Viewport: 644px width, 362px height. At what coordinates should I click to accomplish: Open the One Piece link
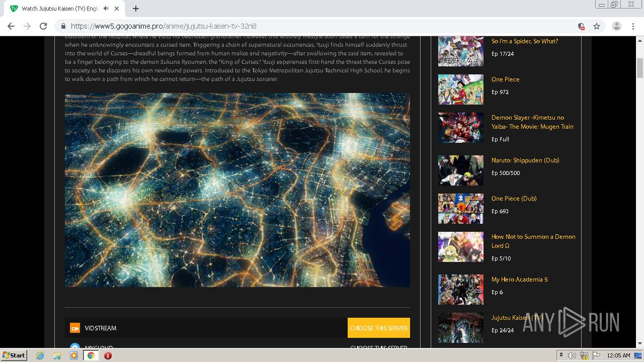point(506,79)
